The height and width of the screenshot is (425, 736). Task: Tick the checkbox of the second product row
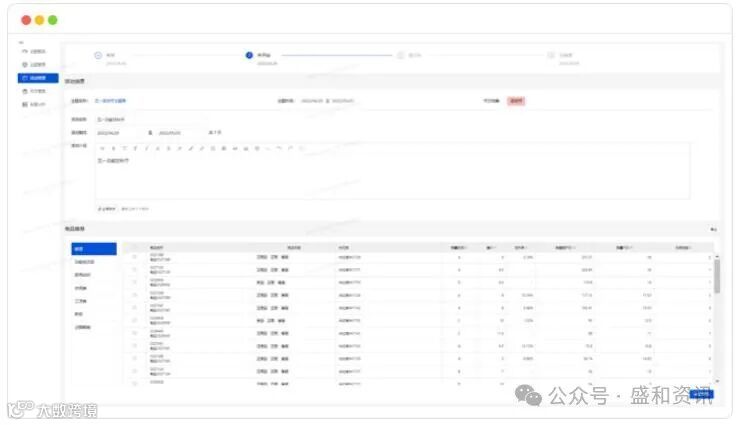(x=135, y=270)
